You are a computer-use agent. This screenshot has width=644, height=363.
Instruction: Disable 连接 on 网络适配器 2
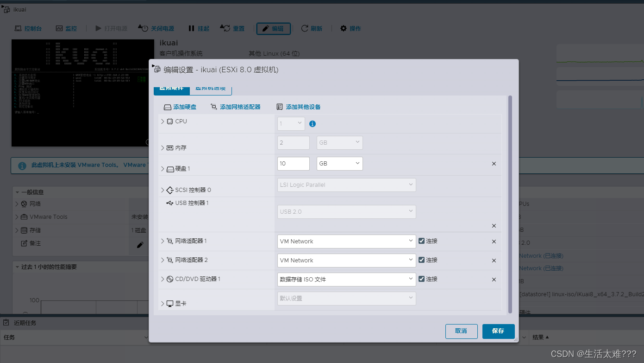(421, 260)
